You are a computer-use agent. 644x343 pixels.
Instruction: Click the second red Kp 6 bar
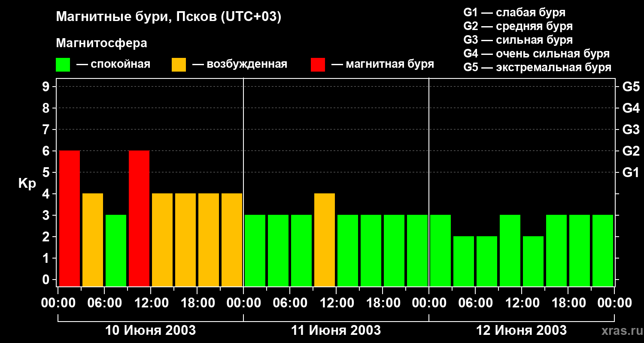[139, 218]
